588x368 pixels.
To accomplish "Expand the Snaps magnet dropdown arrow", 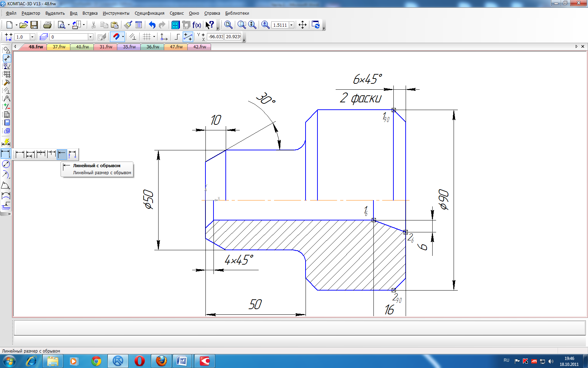I will (x=123, y=37).
